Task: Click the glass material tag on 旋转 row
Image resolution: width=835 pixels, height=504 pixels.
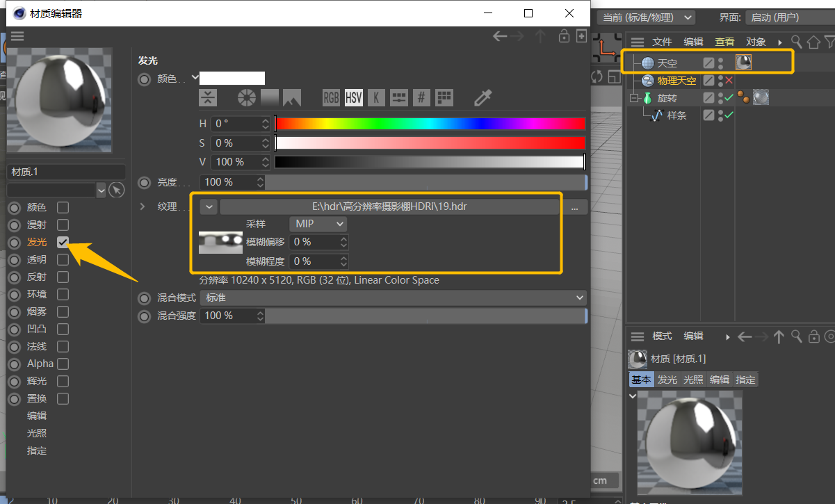Action: [761, 98]
